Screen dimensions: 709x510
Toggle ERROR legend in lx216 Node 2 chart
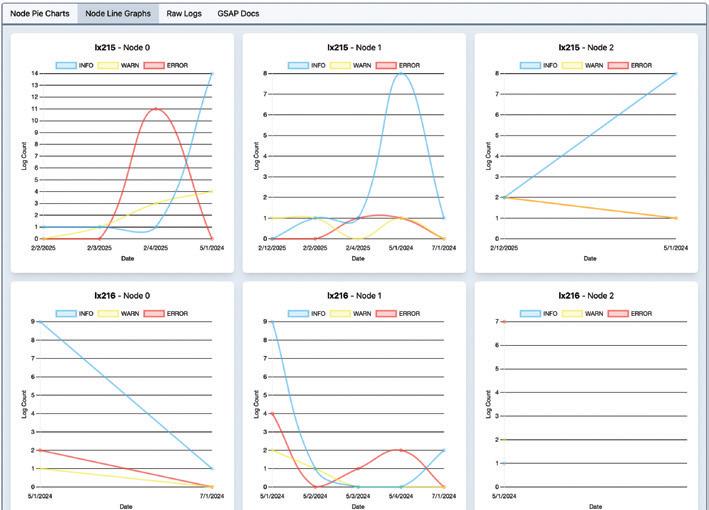[x=630, y=314]
